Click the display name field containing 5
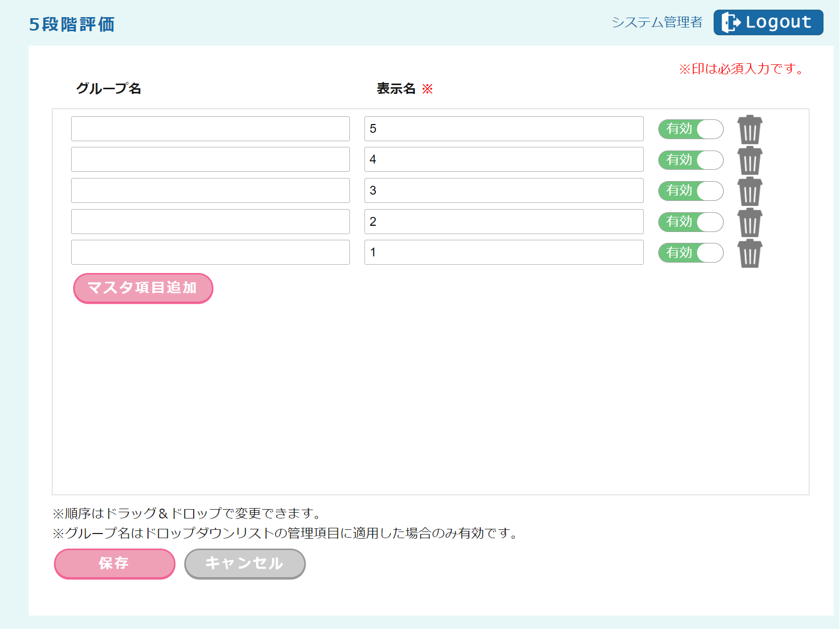 coord(504,129)
